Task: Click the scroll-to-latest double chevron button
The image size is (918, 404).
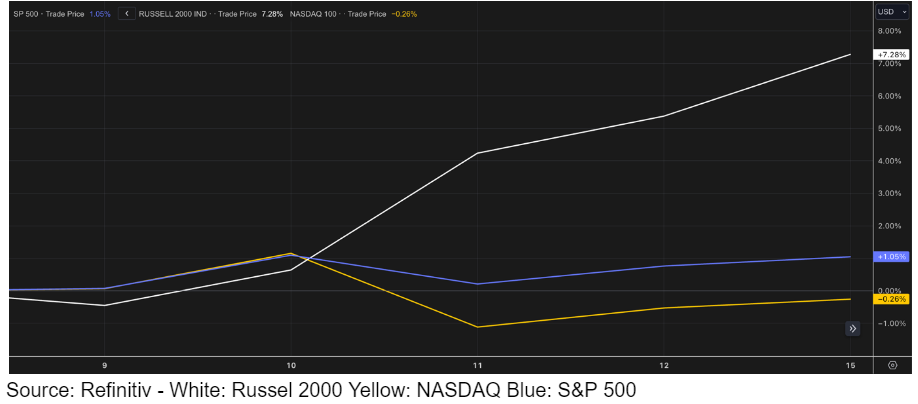Action: pyautogui.click(x=852, y=328)
